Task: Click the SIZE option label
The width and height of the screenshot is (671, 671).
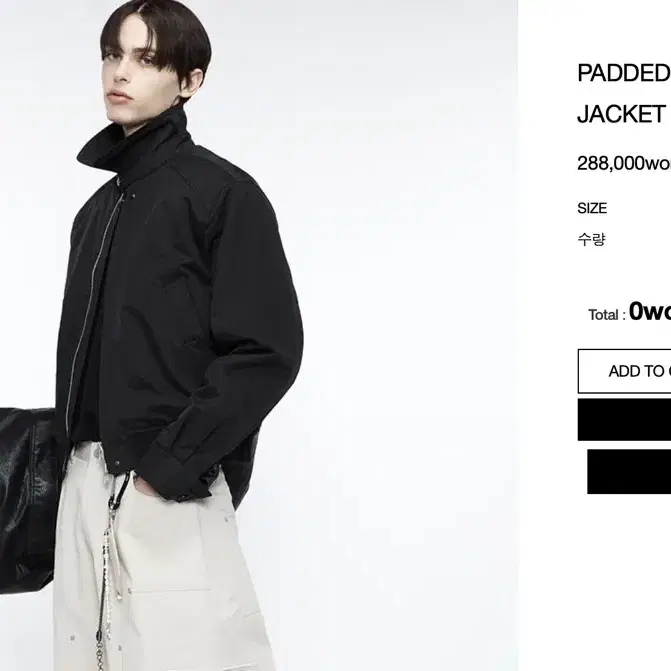Action: coord(592,208)
